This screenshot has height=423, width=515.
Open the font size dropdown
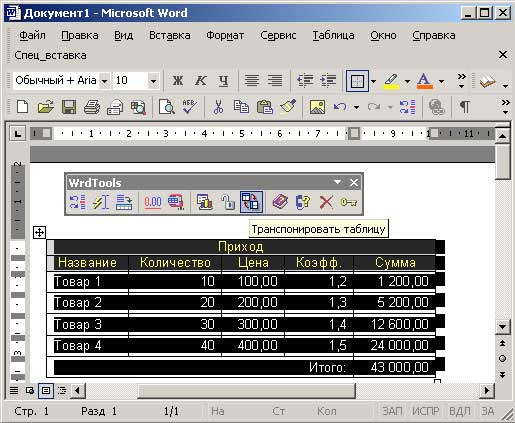coord(153,81)
